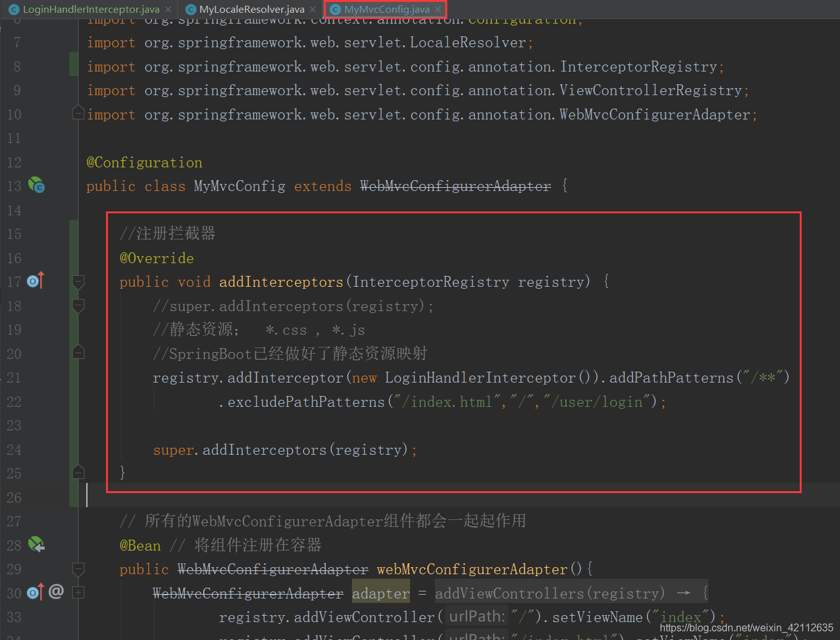
Task: Click the new keyword on line 21
Action: pos(364,377)
